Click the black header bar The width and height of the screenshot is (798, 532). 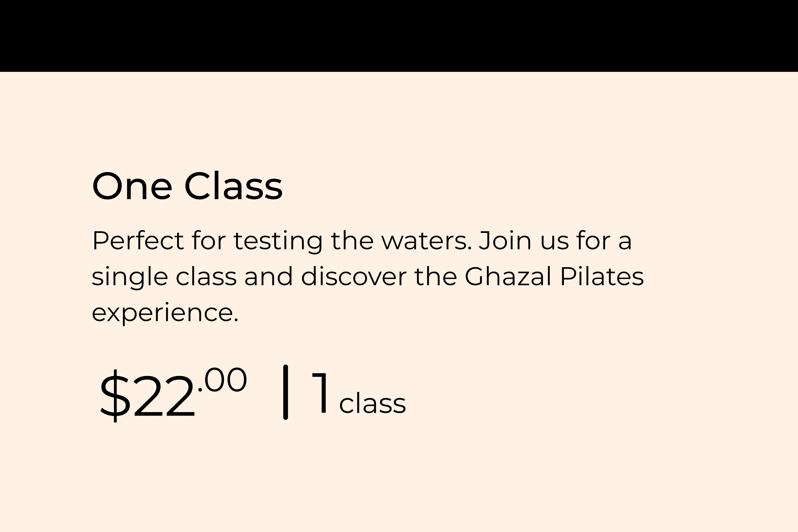[x=399, y=36]
